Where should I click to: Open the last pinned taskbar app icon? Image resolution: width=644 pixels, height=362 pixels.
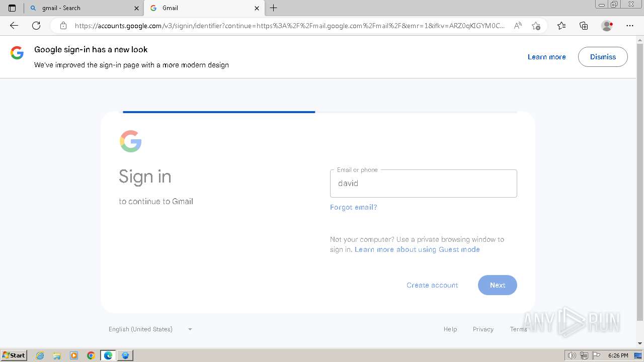[x=125, y=355]
